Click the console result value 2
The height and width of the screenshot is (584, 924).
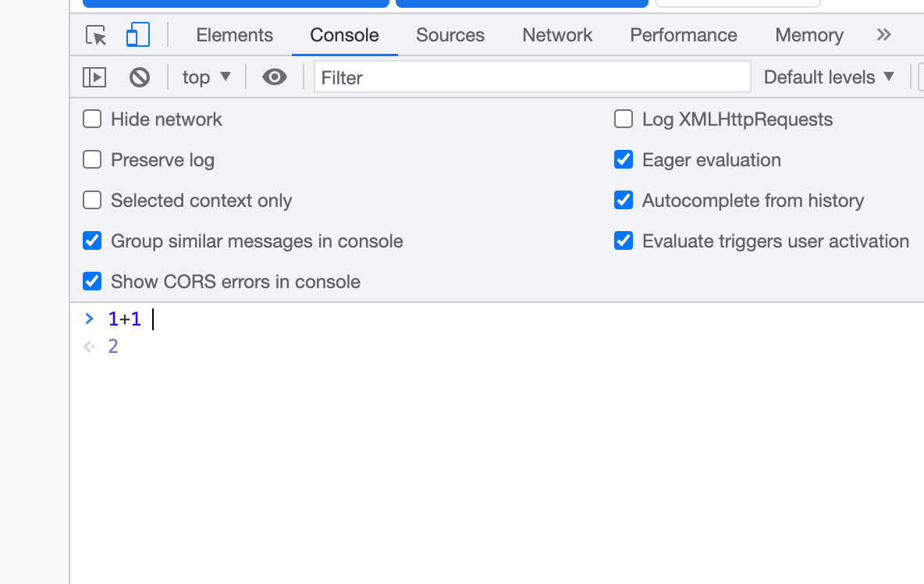[x=113, y=347]
